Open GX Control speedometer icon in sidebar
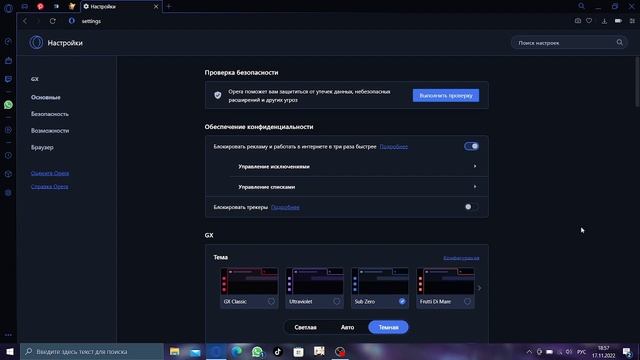The width and height of the screenshot is (640, 360). pos(8,41)
